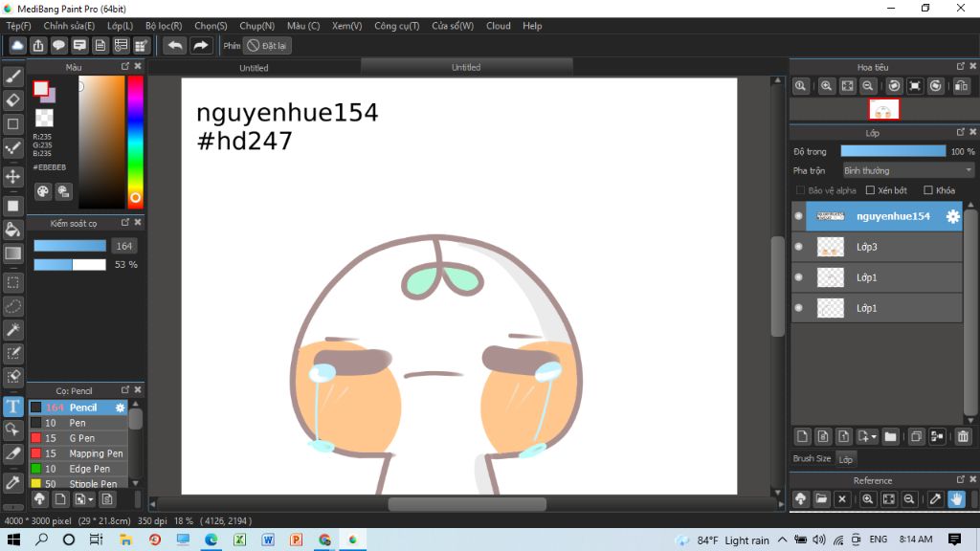Viewport: 980px width, 551px height.
Task: Switch to the second Untitled tab
Action: pyautogui.click(x=466, y=67)
